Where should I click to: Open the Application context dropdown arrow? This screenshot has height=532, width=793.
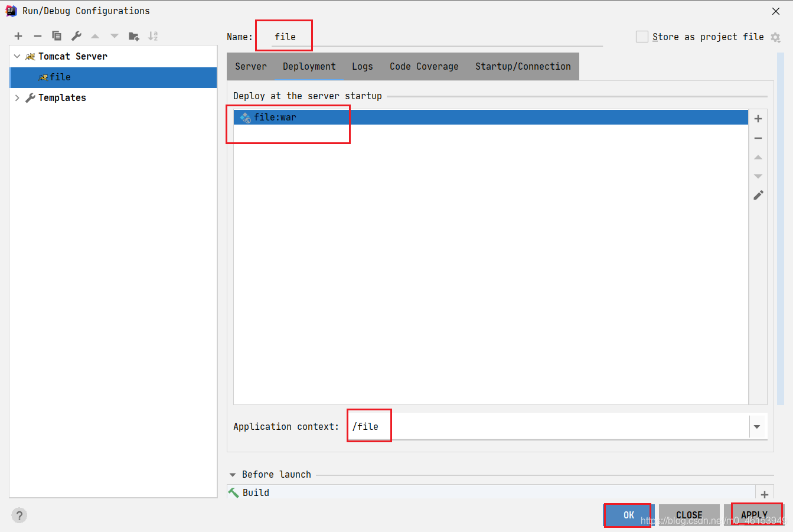coord(757,427)
